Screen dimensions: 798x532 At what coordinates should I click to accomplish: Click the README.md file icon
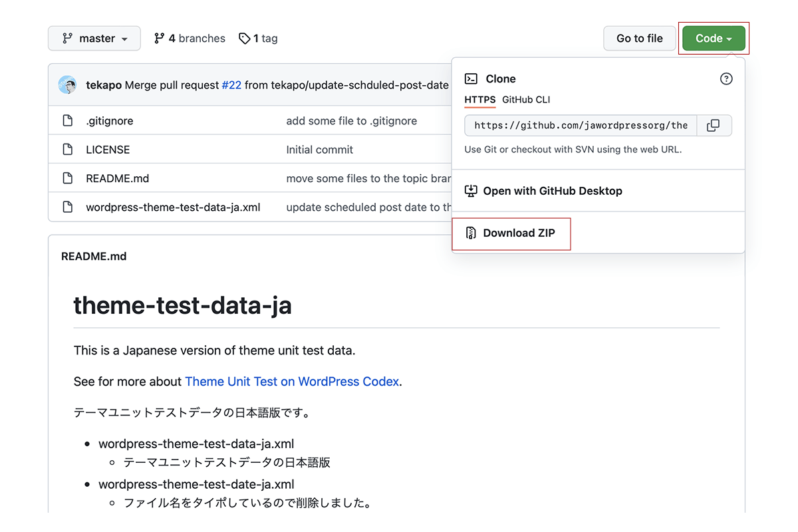(67, 178)
